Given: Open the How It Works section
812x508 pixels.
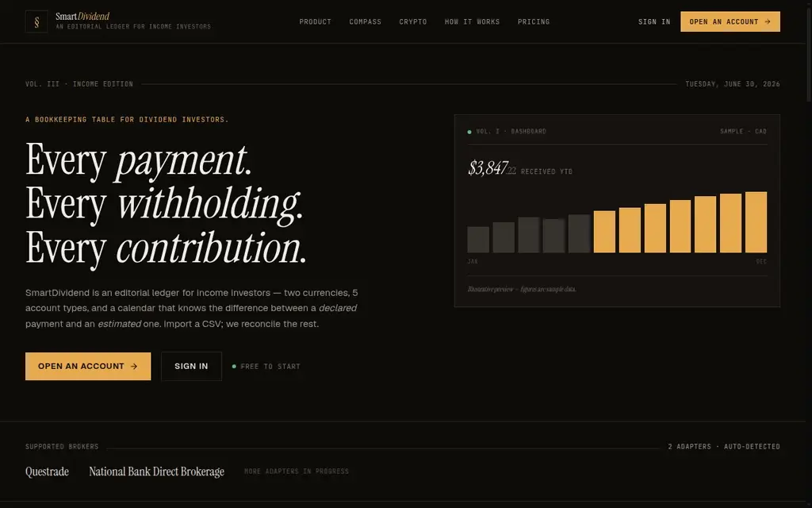Looking at the screenshot, I should pos(472,21).
